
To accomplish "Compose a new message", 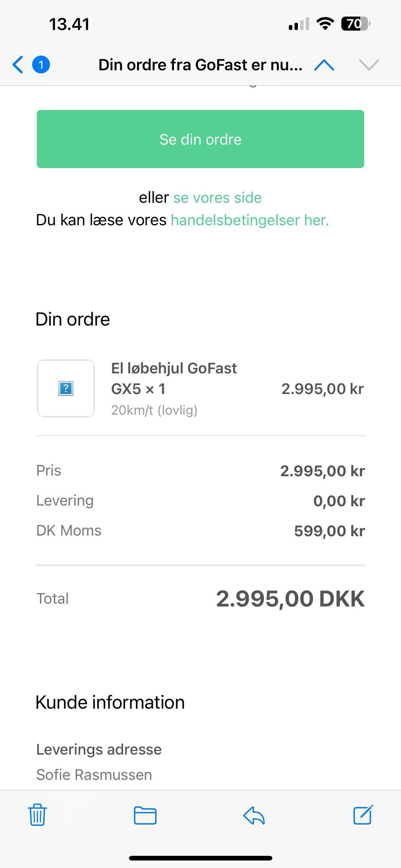I will point(363,815).
